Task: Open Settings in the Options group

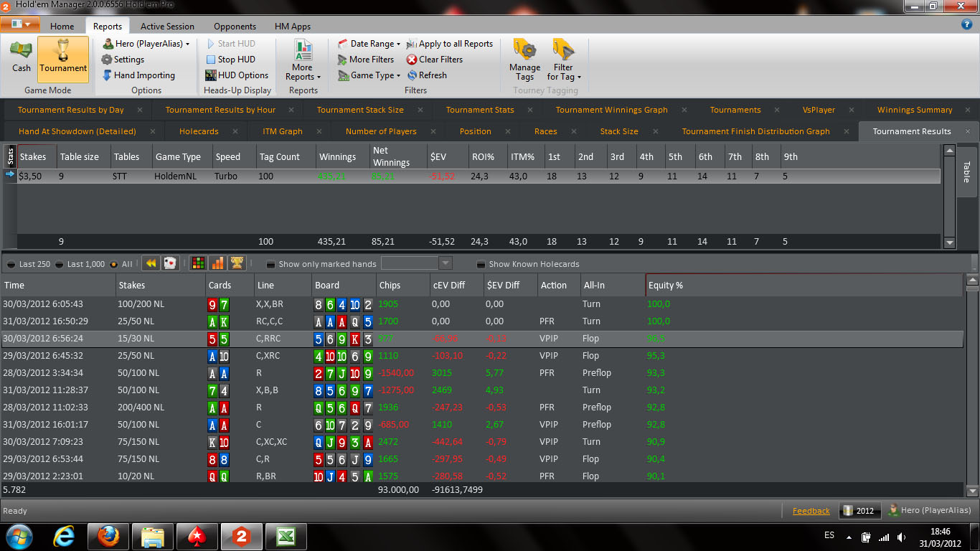Action: coord(123,60)
